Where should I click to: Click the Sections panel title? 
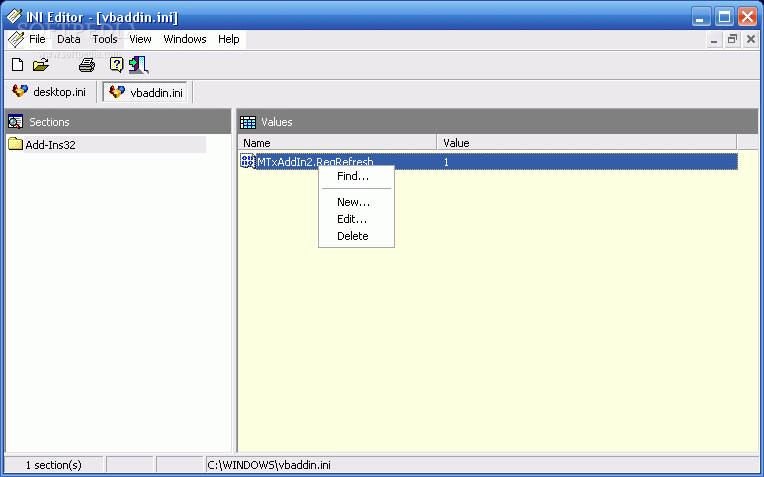(x=49, y=122)
